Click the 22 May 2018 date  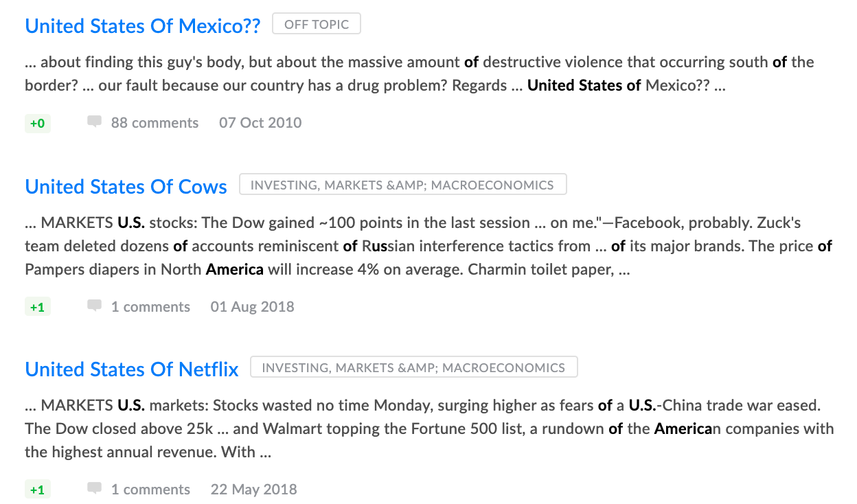tap(253, 490)
